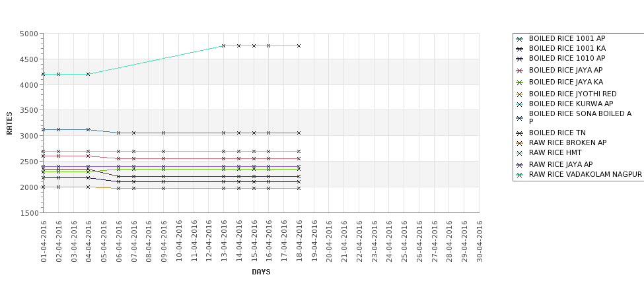
Task: Select lowest orange line point at 07-04-2016
Action: [133, 188]
